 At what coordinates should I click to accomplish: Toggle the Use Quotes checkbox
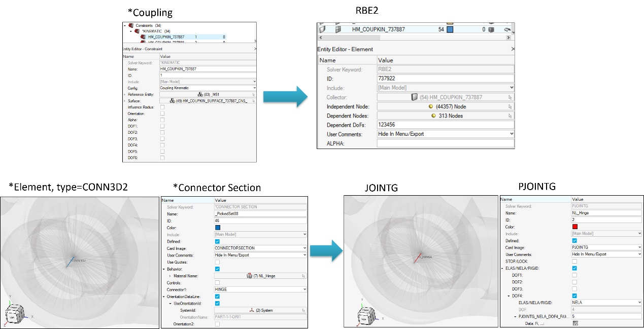coord(217,262)
